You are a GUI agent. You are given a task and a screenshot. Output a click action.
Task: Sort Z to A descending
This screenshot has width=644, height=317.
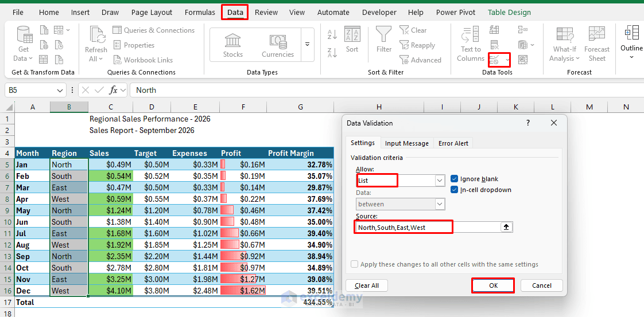(x=332, y=53)
